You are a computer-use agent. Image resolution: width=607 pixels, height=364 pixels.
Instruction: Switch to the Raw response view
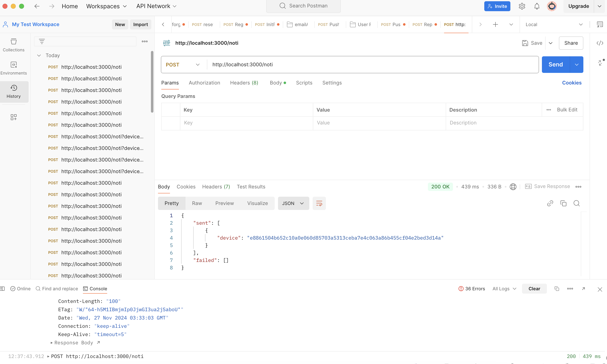coord(197,203)
